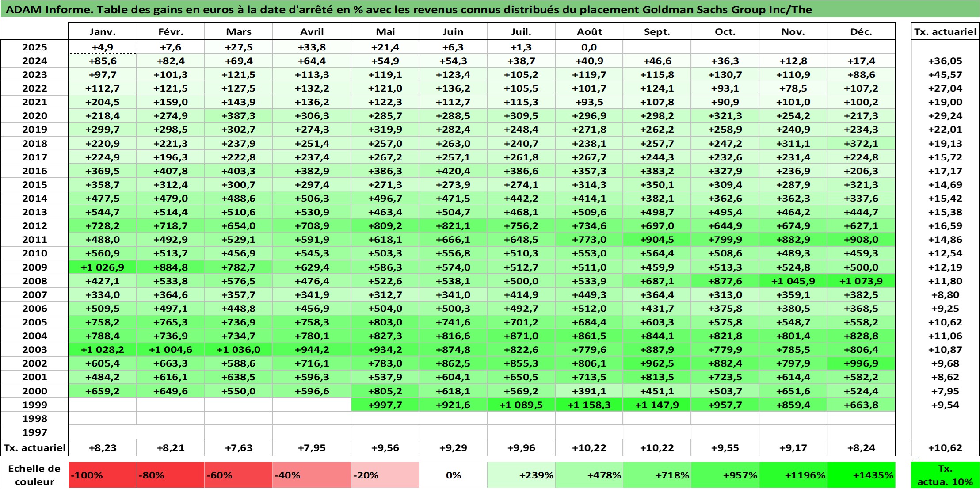Click the 0% white scale swatch

(x=453, y=475)
